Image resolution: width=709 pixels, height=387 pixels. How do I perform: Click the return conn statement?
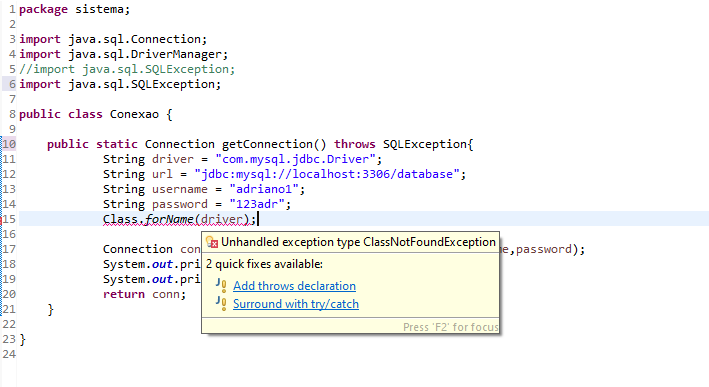click(144, 294)
